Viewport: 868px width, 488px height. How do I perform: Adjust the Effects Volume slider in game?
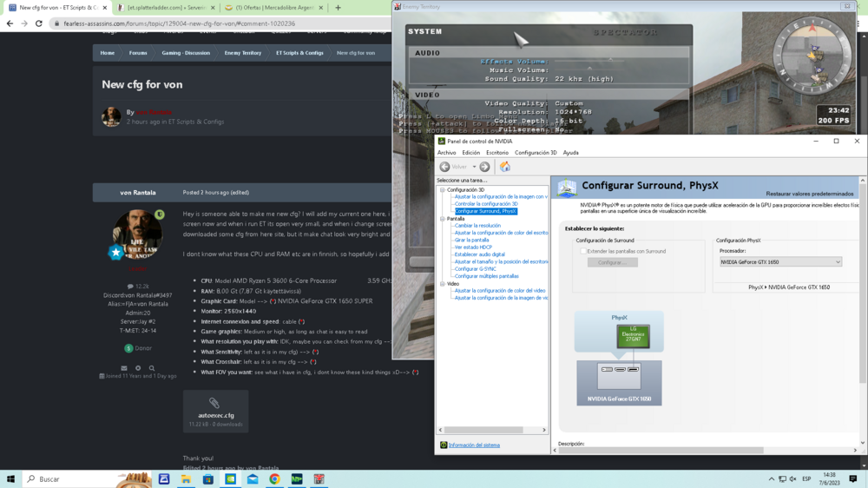(589, 61)
